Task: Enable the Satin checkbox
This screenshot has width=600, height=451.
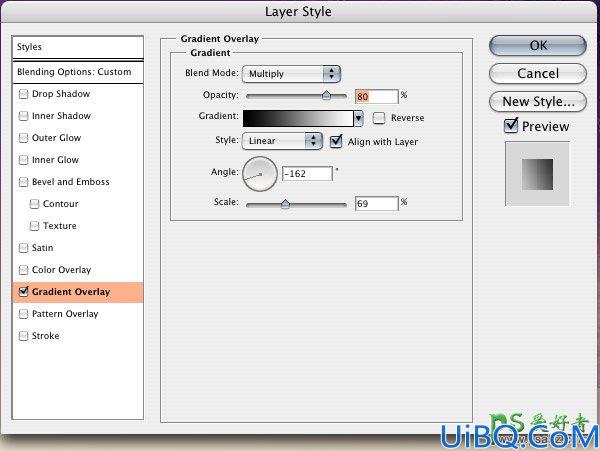Action: click(x=23, y=248)
